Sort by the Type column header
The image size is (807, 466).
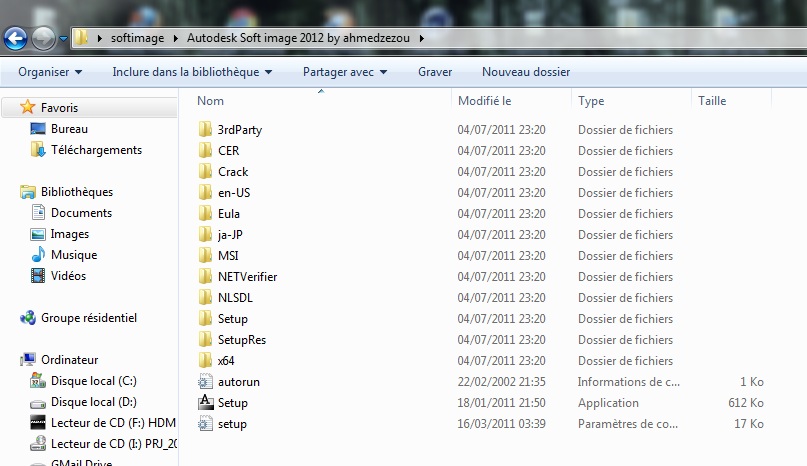pos(591,101)
